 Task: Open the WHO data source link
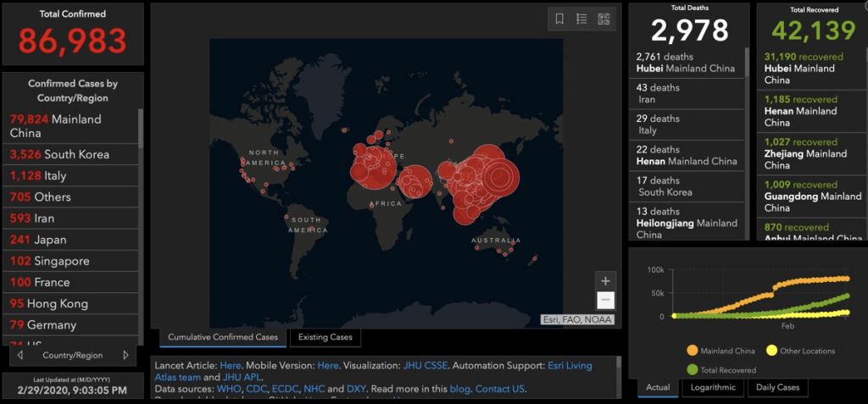tap(230, 389)
